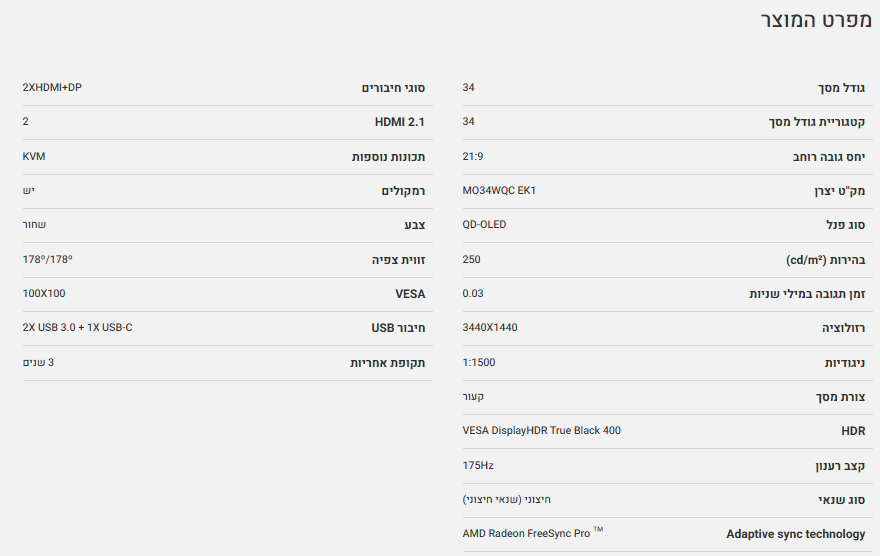
Task: Click the 2XHDMI+DP connections value
Action: [x=52, y=88]
